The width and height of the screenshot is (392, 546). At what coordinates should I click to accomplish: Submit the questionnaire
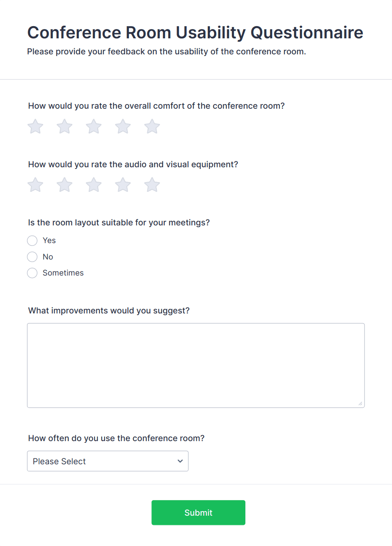point(199,513)
